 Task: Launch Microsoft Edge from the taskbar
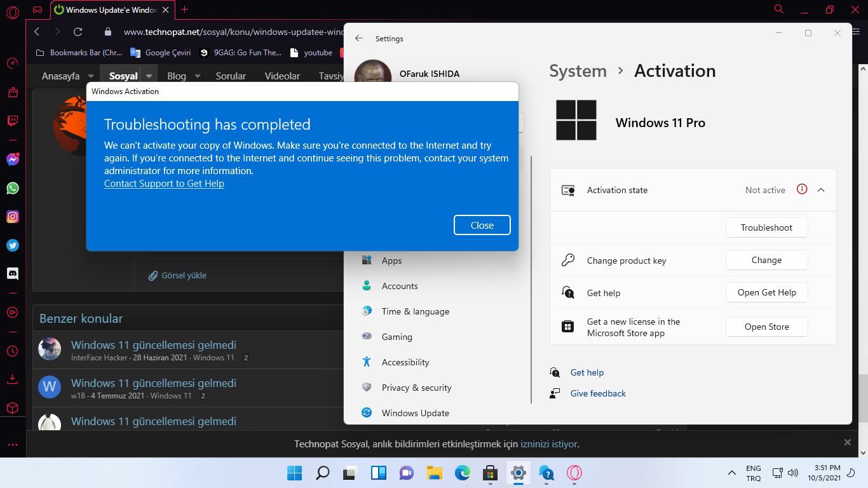462,473
